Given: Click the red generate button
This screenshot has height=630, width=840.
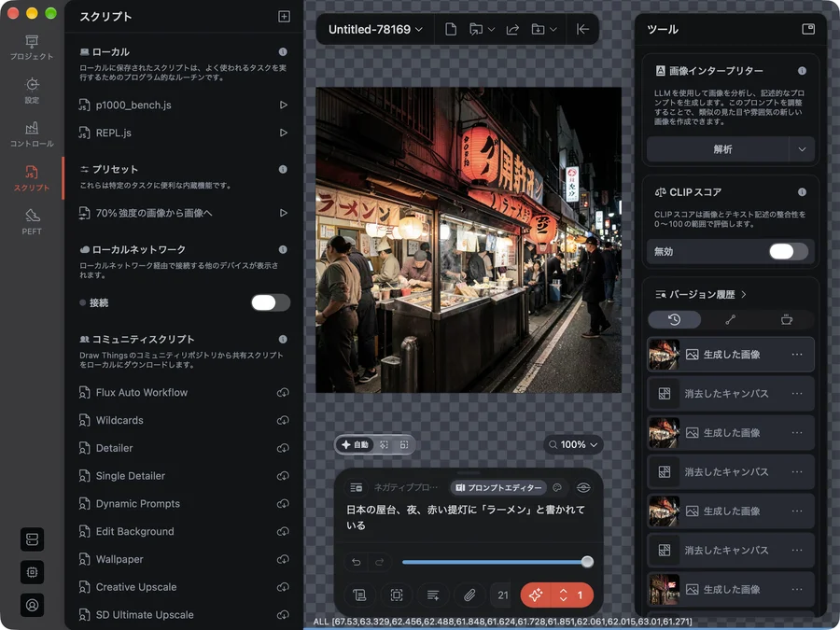Looking at the screenshot, I should click(x=536, y=595).
